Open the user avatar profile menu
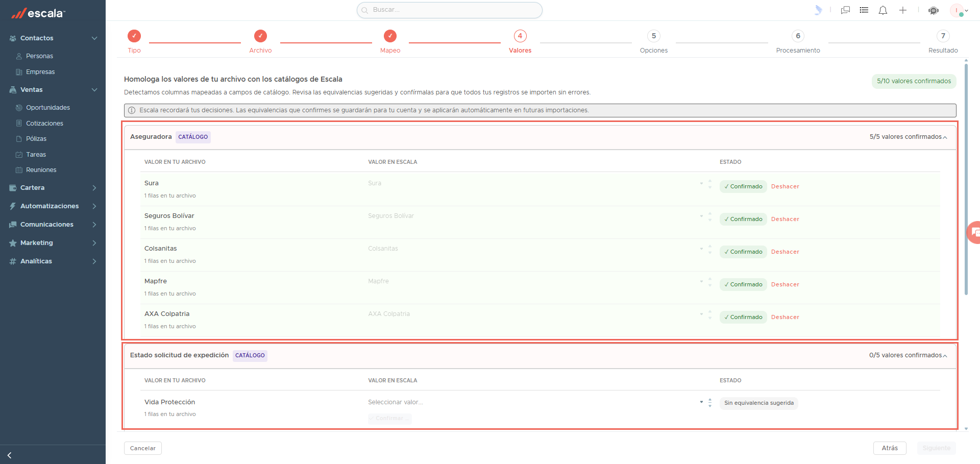 (x=958, y=10)
